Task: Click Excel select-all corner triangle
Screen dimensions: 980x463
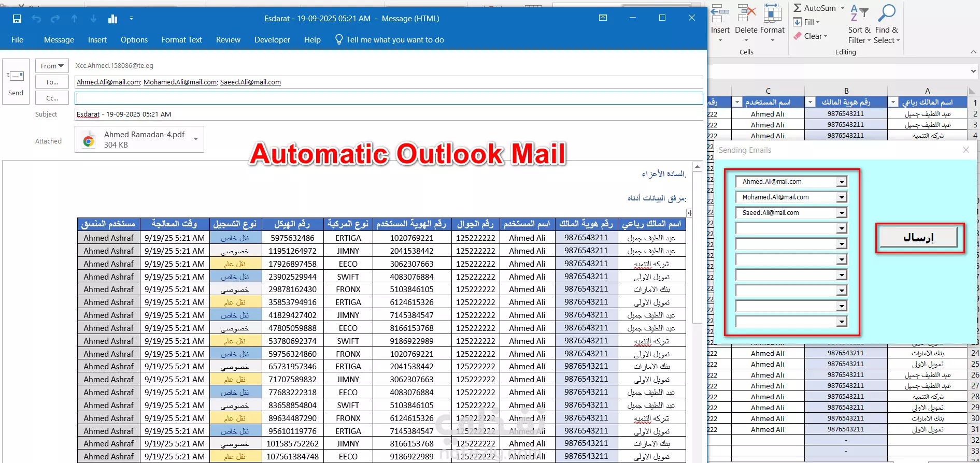Action: pos(972,91)
